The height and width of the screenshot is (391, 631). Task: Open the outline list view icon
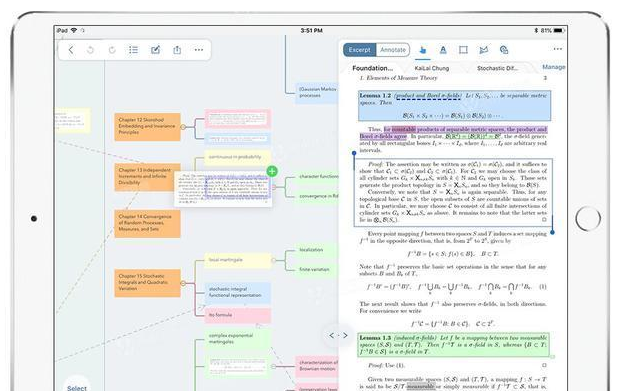point(133,50)
